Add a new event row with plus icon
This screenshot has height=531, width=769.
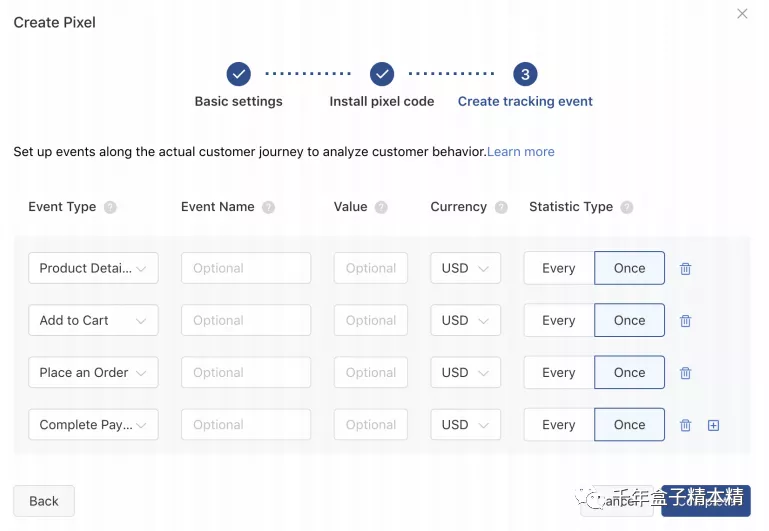tap(713, 425)
